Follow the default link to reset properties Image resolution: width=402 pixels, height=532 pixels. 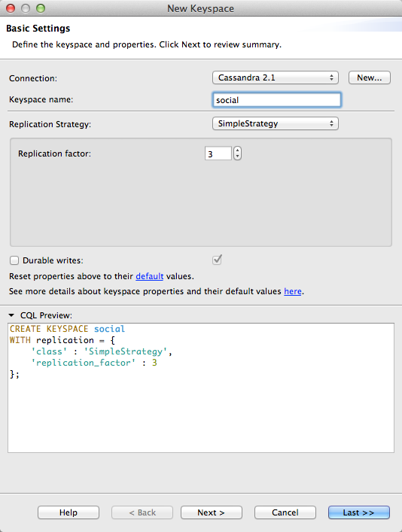149,276
